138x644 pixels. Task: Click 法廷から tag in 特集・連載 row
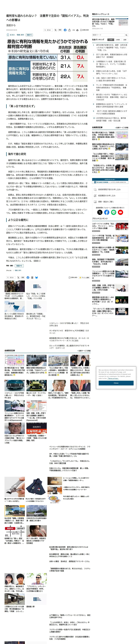click(19, 266)
